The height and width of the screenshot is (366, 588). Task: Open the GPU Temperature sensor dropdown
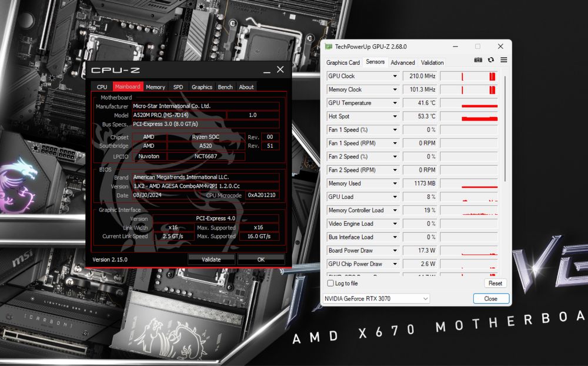pyautogui.click(x=395, y=103)
